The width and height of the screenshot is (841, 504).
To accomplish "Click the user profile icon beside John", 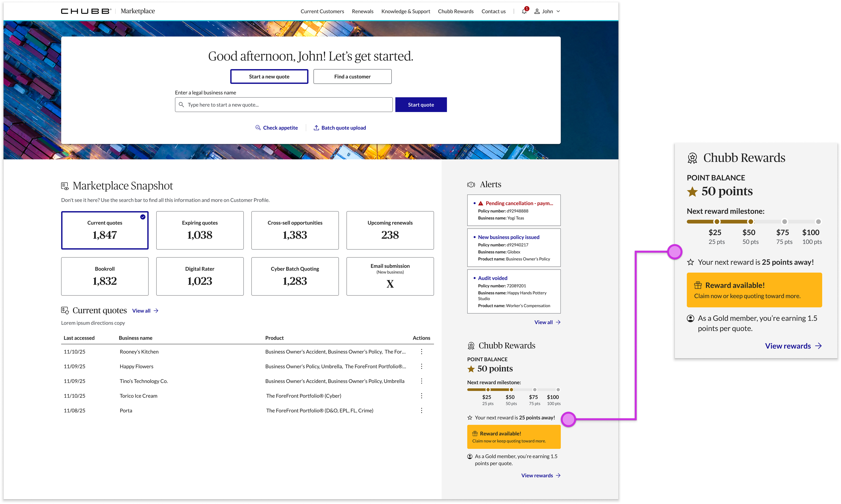I will coord(537,11).
